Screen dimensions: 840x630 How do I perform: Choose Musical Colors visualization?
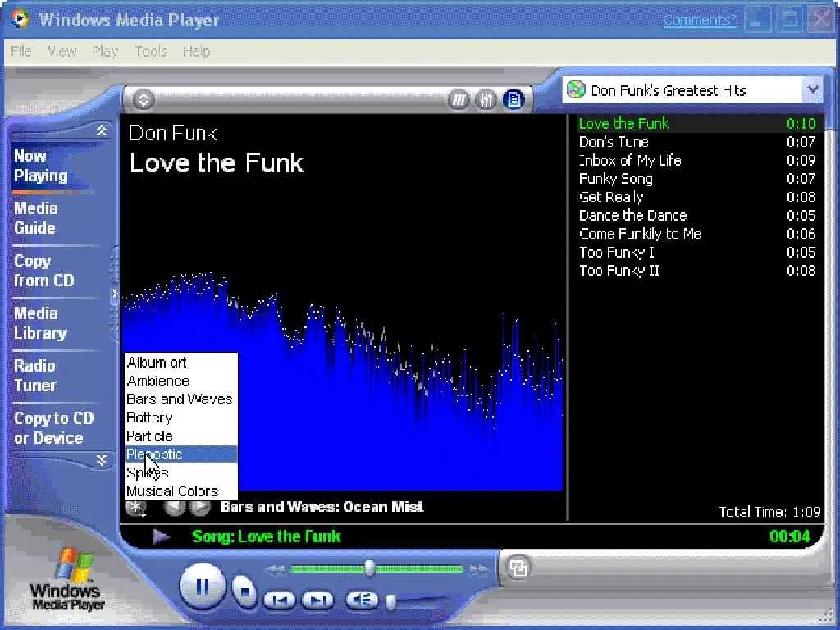tap(181, 491)
